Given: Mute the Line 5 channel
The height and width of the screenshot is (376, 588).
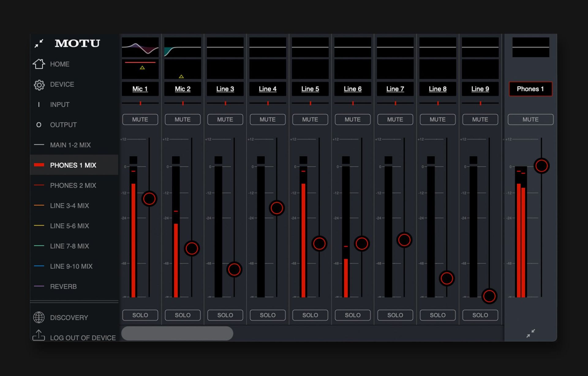Looking at the screenshot, I should (310, 119).
